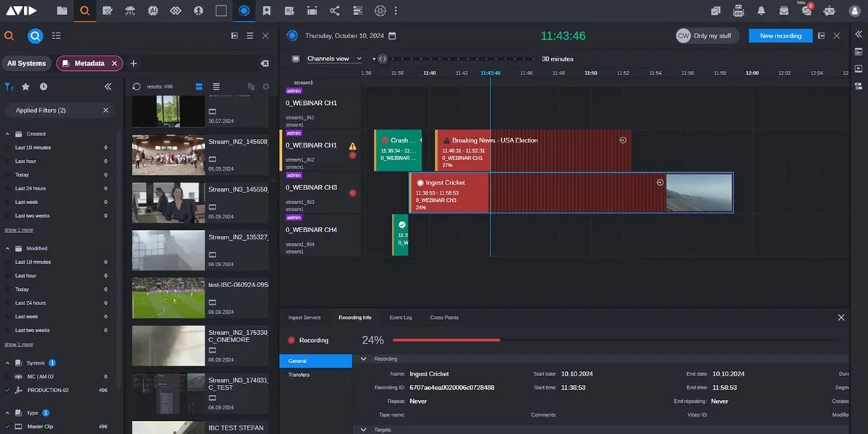
Task: Select the All Systems pill
Action: point(26,64)
